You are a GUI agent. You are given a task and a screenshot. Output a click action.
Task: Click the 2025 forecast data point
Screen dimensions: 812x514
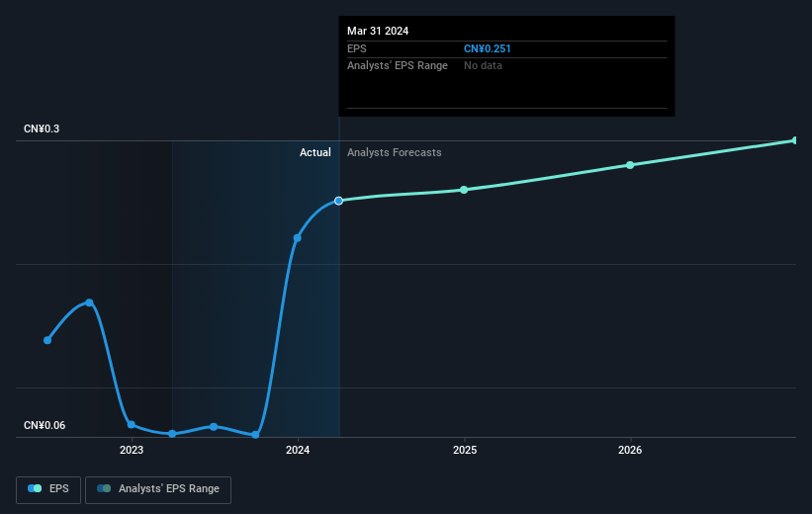[464, 190]
